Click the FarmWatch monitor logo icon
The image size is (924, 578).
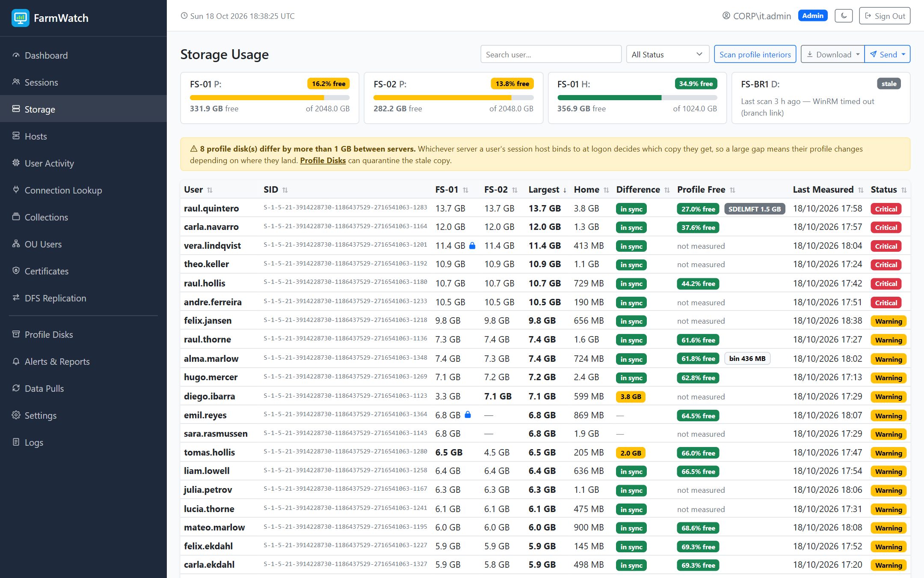(20, 18)
